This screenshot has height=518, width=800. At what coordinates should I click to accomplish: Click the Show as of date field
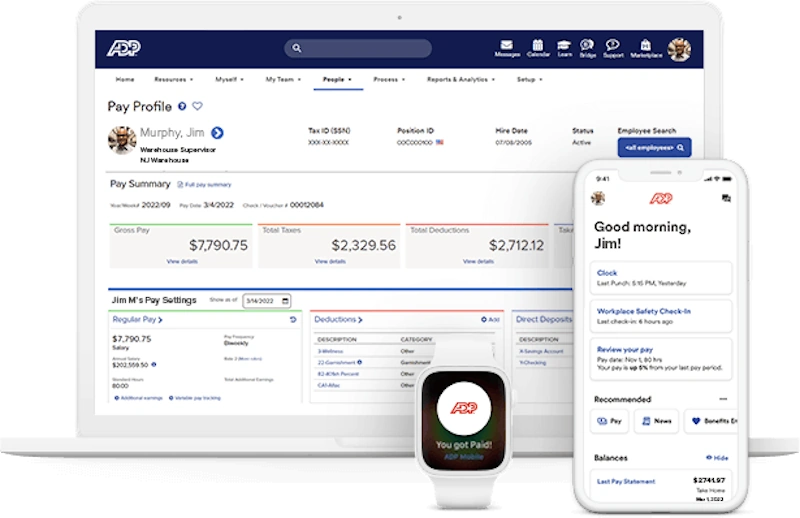pyautogui.click(x=266, y=300)
